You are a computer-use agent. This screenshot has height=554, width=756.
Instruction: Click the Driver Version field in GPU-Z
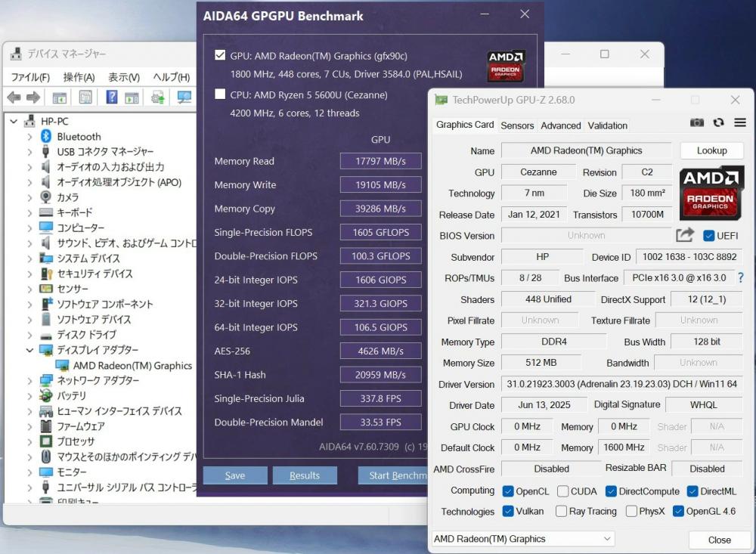[x=621, y=384]
